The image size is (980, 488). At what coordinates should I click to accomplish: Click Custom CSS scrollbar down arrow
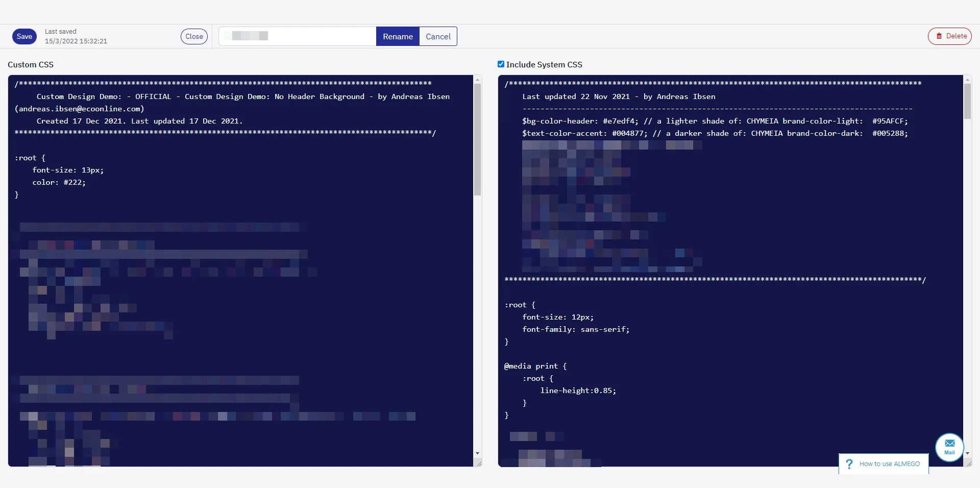[477, 453]
